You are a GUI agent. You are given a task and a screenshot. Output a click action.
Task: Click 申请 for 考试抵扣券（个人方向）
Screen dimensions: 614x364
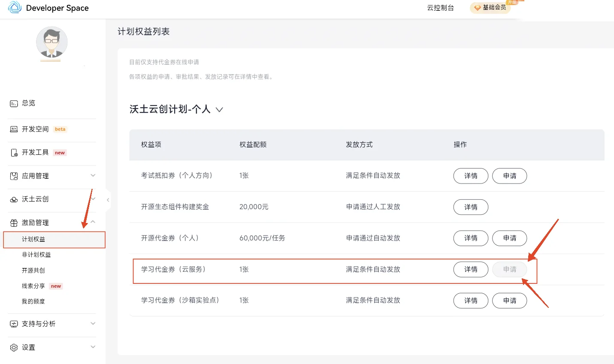click(510, 176)
